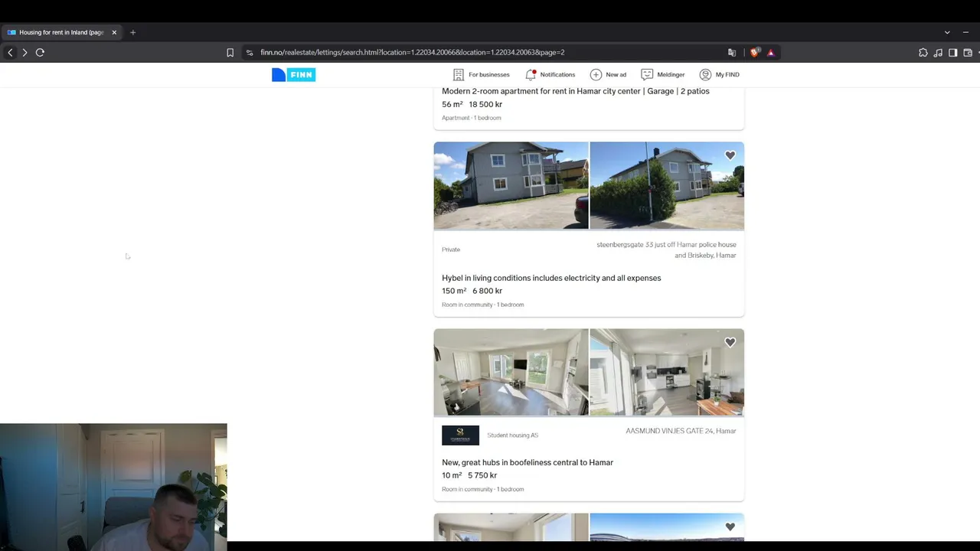View the grey house exterior photo on left
The width and height of the screenshot is (980, 551).
click(x=511, y=185)
